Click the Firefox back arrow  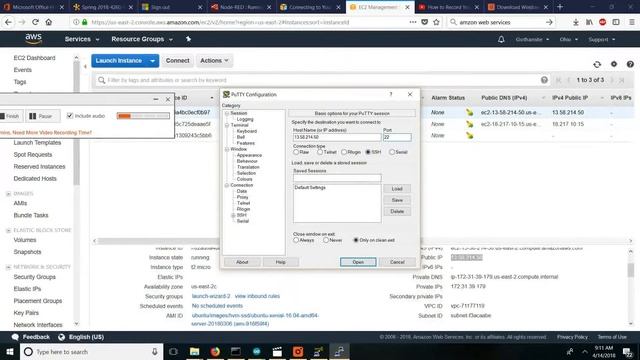(x=8, y=22)
